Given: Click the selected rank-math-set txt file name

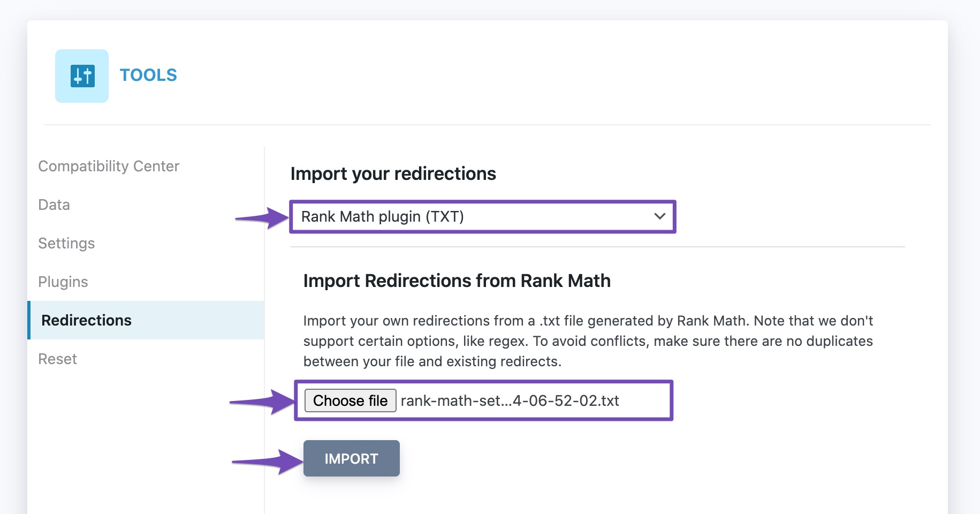Looking at the screenshot, I should (510, 400).
